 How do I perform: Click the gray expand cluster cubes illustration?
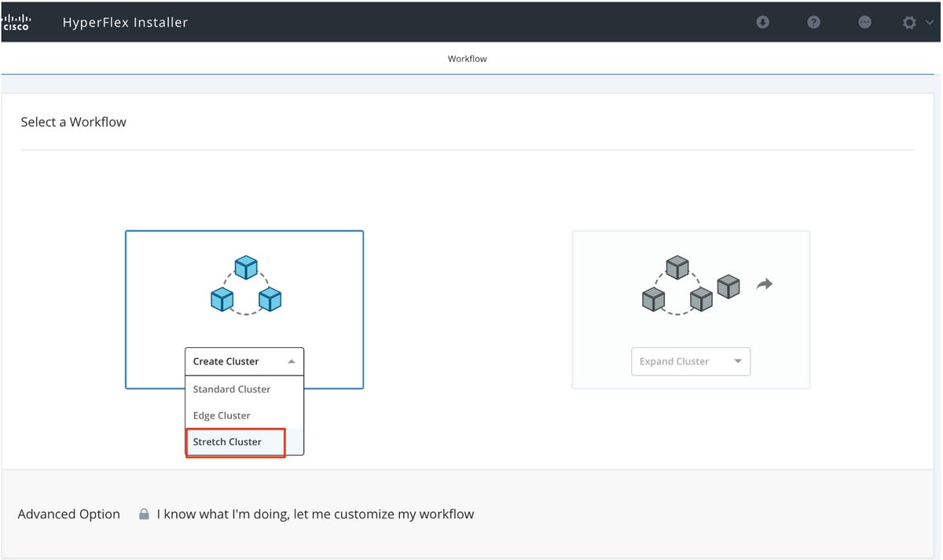[x=691, y=284]
